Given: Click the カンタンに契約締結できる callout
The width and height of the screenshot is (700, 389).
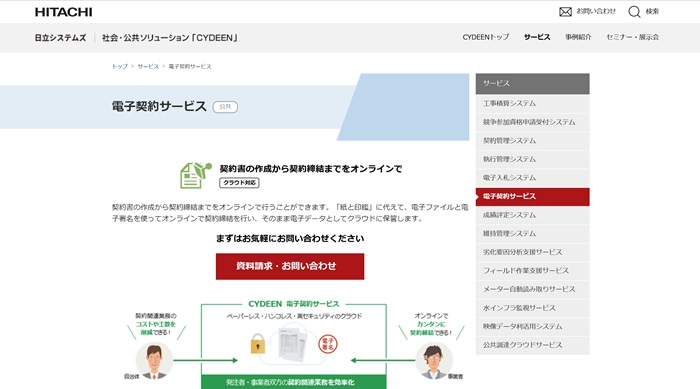Looking at the screenshot, I should click(x=431, y=324).
